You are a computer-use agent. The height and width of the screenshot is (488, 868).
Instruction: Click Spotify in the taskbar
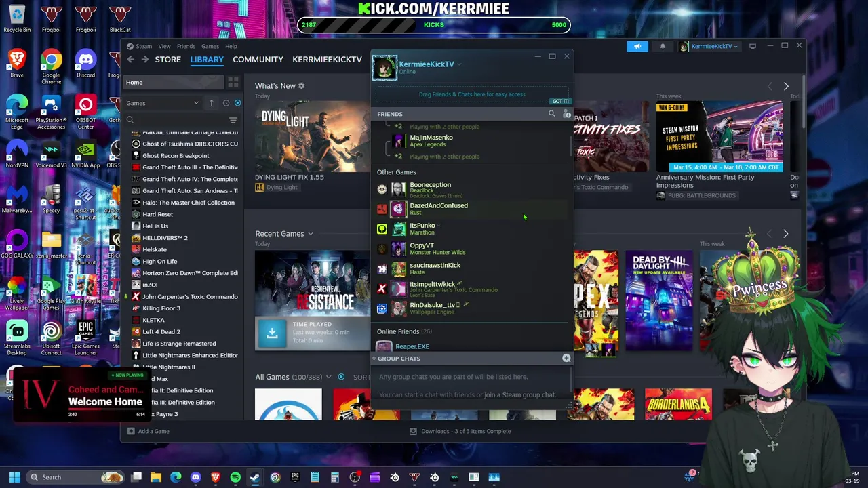coord(235,477)
